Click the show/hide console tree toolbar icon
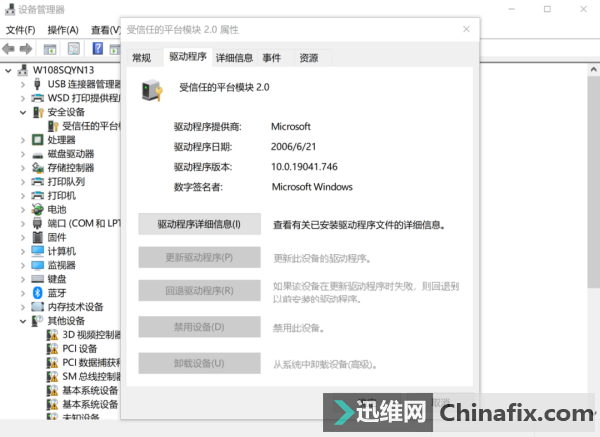Screen dimensions: 600x437 [50, 49]
